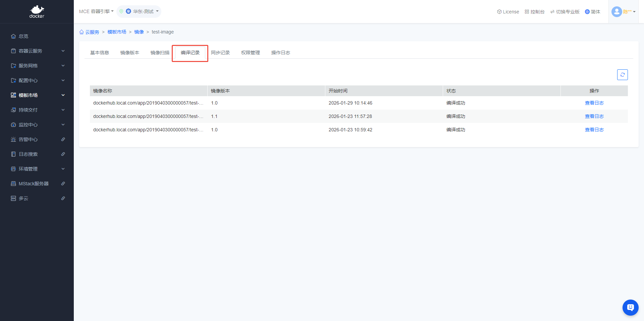The image size is (644, 321).
Task: Open the 华东-测试 region selector
Action: coord(143,11)
